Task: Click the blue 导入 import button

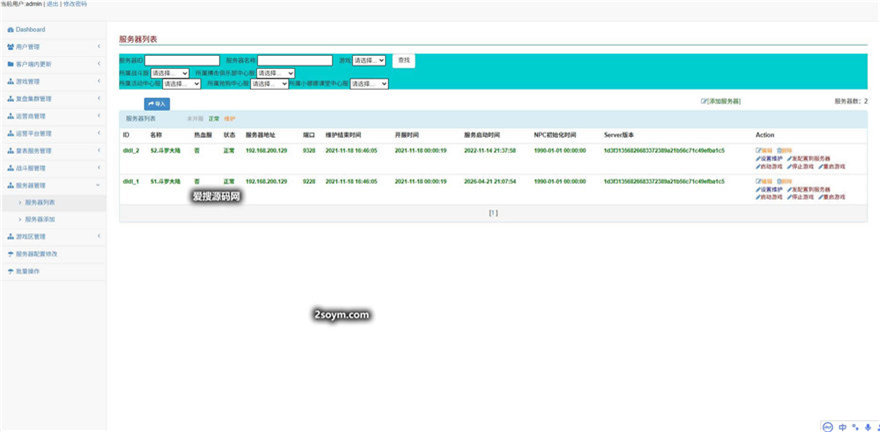Action: 157,103
